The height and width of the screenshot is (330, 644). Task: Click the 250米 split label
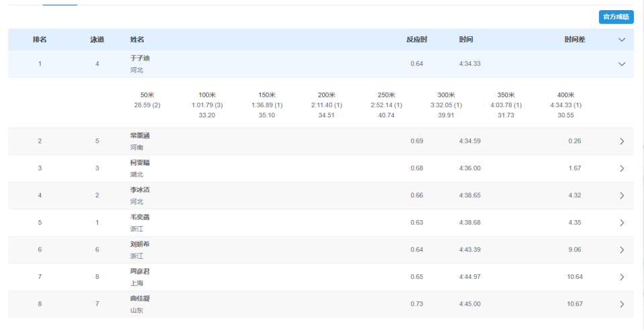pos(386,95)
